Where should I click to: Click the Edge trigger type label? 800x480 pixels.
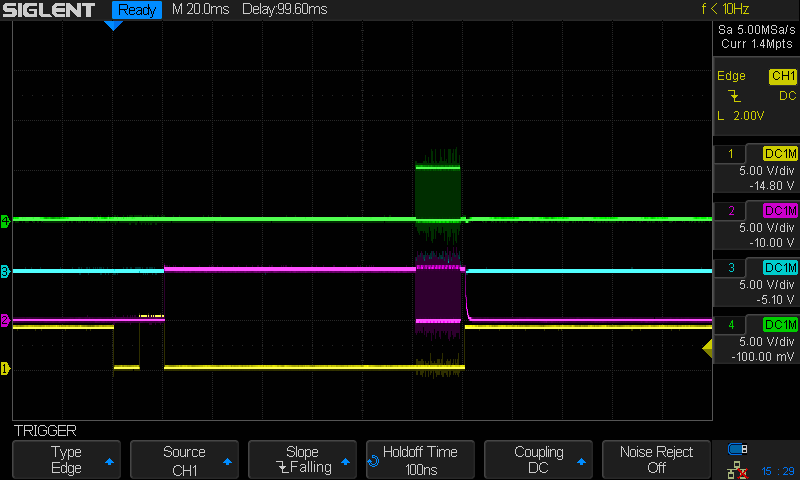(x=731, y=76)
